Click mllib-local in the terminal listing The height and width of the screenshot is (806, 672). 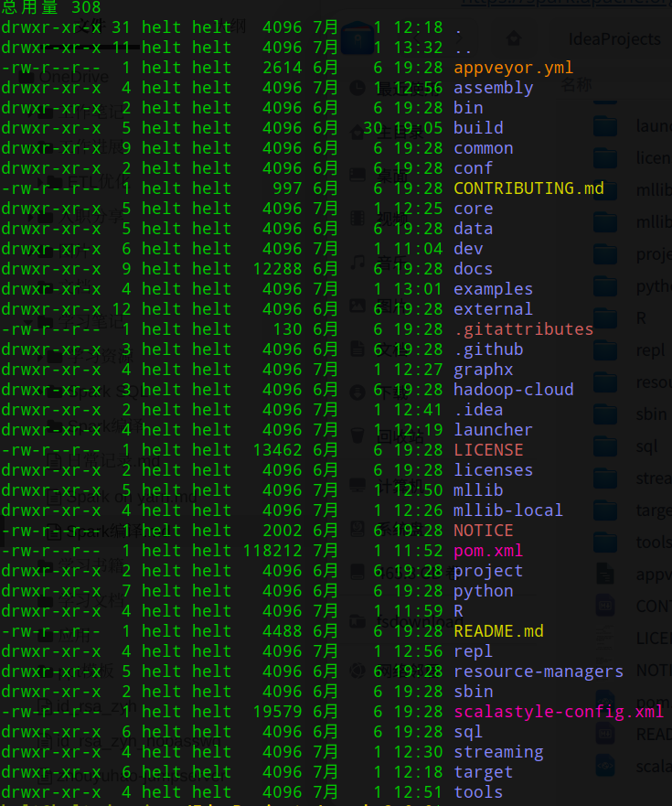[508, 510]
